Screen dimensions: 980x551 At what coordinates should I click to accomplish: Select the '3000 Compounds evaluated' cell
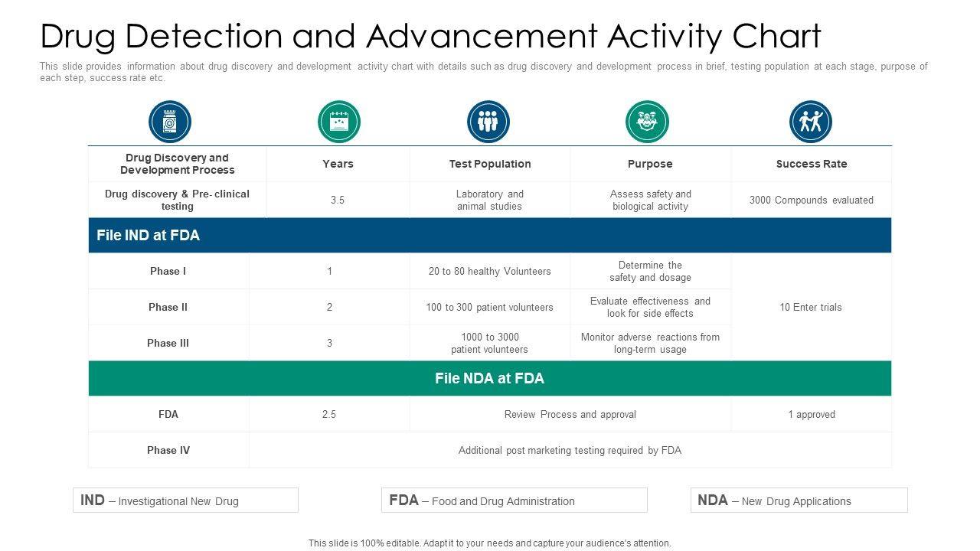tap(812, 200)
